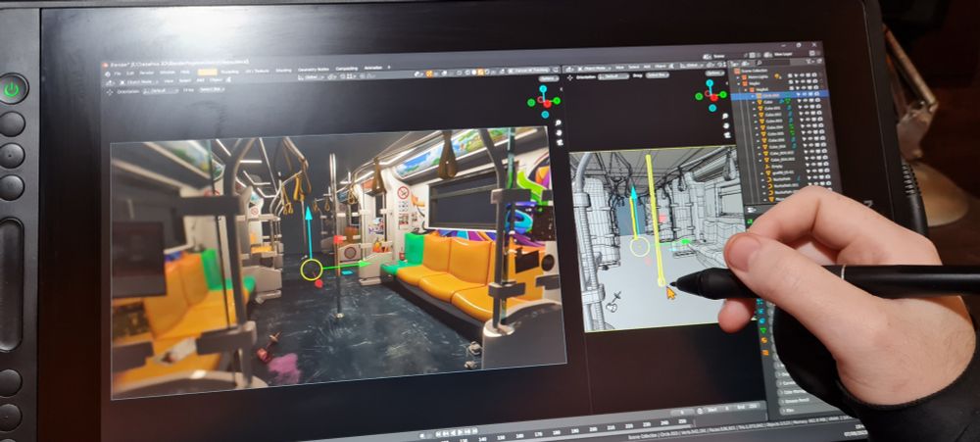
Task: Click top cyan Z axis on right viewport gizmo
Action: 710,83
